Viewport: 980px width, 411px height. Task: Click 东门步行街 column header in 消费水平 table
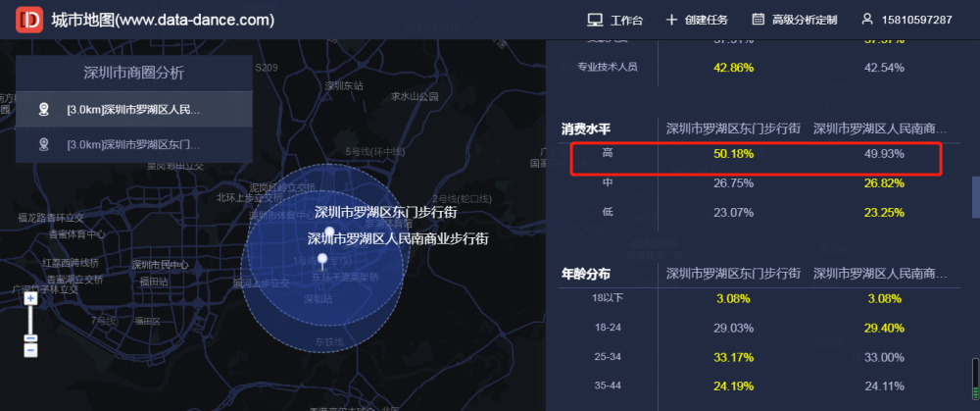point(733,128)
